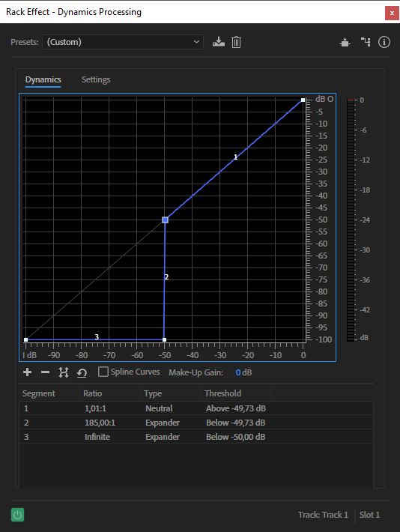Click the Type column header
This screenshot has width=400, height=532.
point(153,393)
